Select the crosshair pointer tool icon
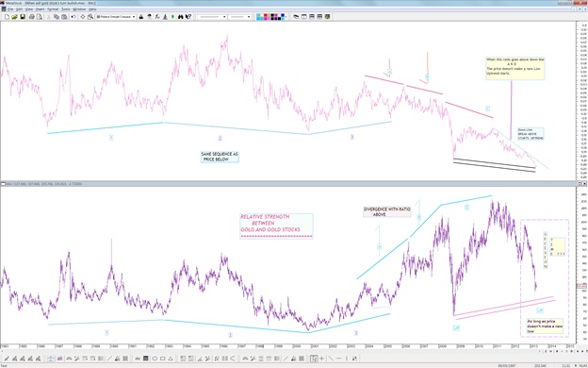Screen dimensions: 588x368 [83, 17]
